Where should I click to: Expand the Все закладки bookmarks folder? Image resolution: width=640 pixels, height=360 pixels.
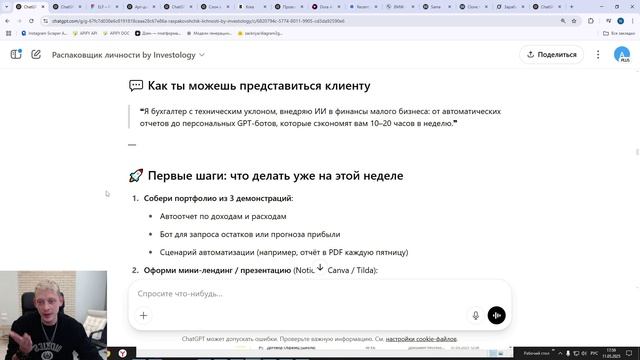[619, 33]
